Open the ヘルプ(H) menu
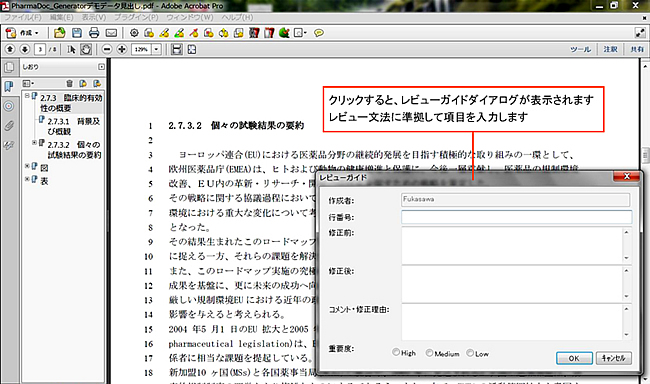650x384 pixels. click(x=237, y=17)
